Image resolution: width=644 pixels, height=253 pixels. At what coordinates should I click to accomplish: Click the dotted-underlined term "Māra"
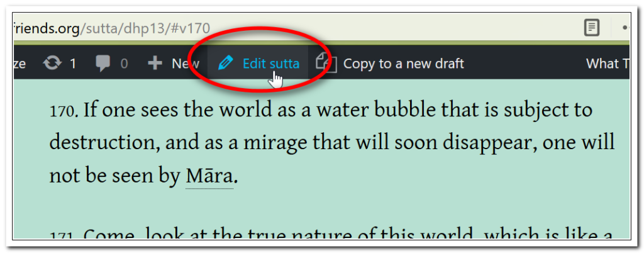[209, 176]
